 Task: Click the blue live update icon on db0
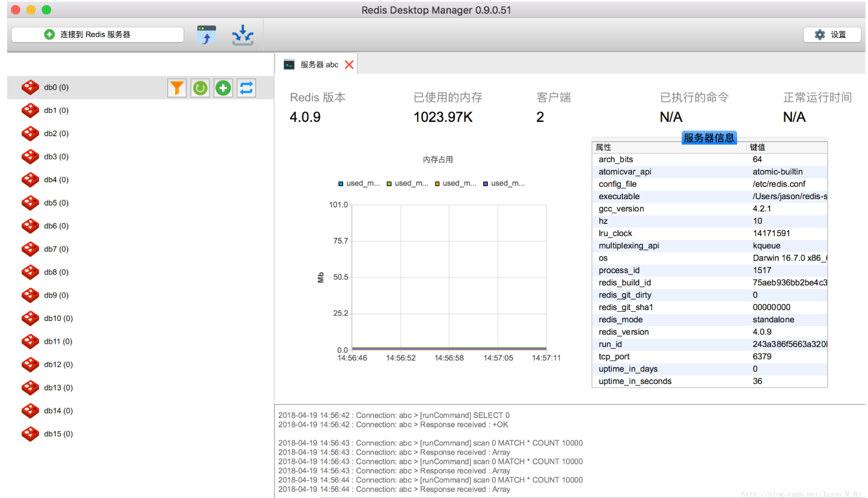point(247,88)
